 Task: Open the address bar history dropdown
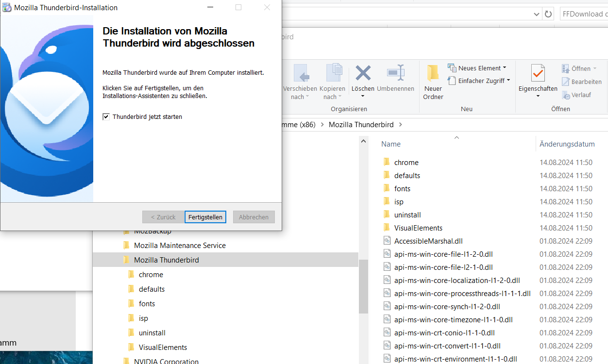tap(536, 14)
